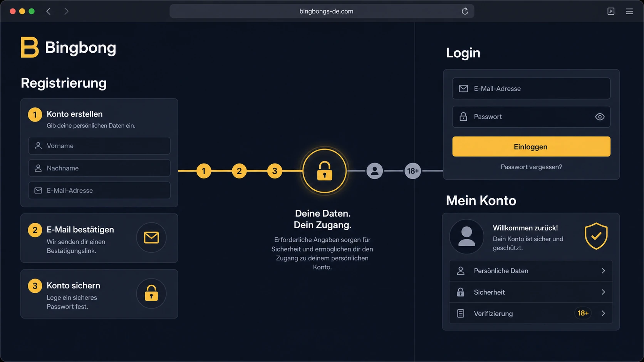
Task: Click the shield checkmark icon in Mein Konto
Action: tap(596, 236)
